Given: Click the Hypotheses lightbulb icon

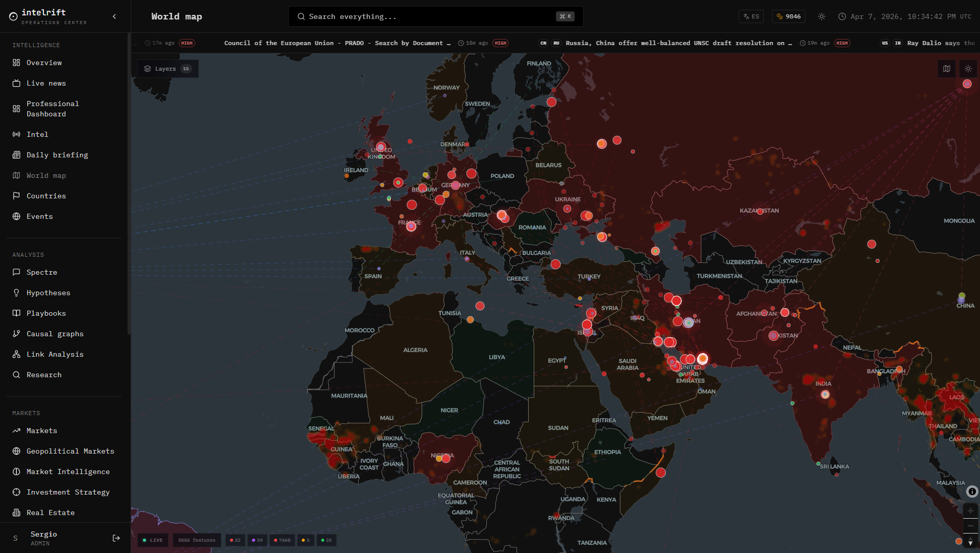Looking at the screenshot, I should pos(16,293).
